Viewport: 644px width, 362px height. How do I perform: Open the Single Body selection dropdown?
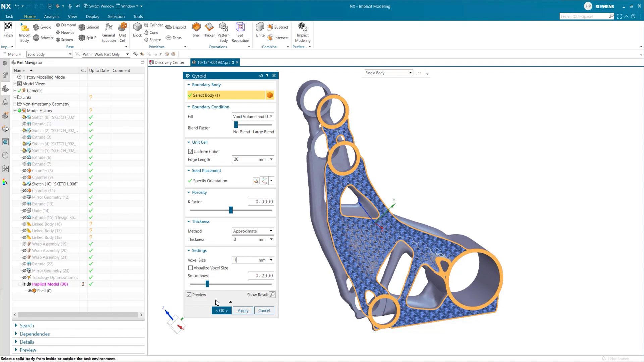tap(388, 73)
